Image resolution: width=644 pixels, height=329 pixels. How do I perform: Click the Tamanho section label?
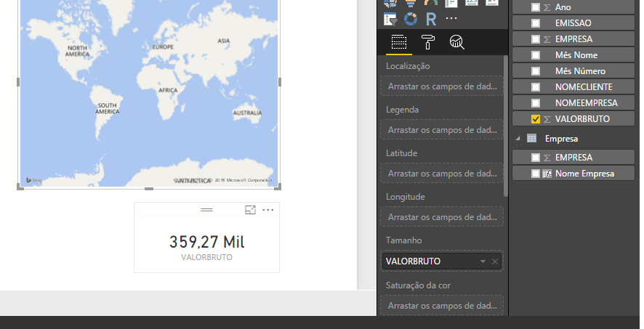403,240
